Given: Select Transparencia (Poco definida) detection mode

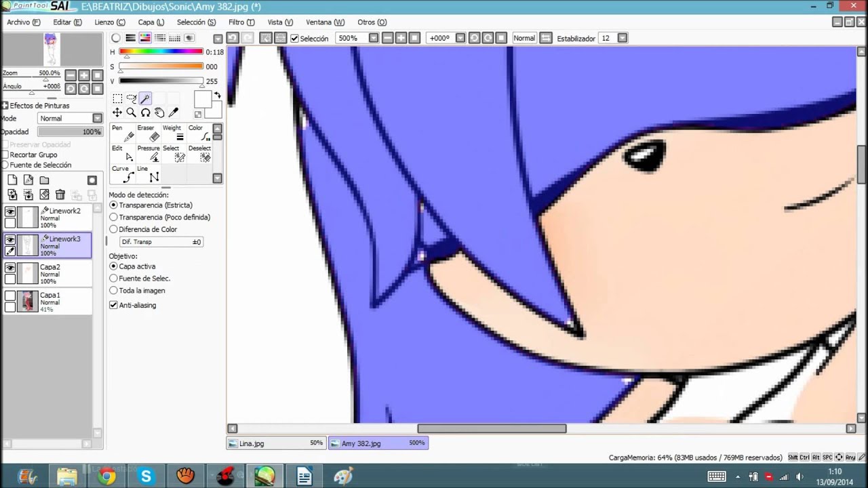Looking at the screenshot, I should [159, 218].
